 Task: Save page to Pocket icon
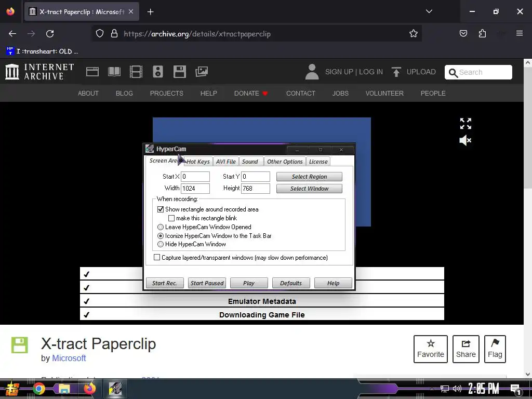[463, 33]
